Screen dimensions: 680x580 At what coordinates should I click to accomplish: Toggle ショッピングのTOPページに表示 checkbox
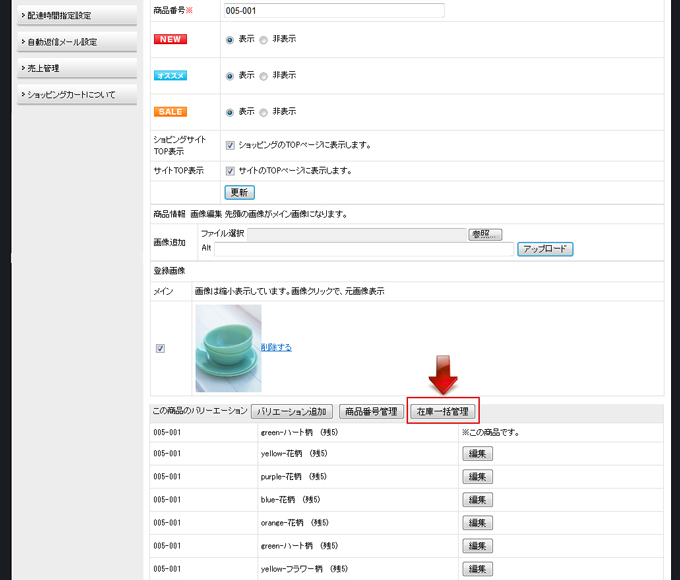230,145
